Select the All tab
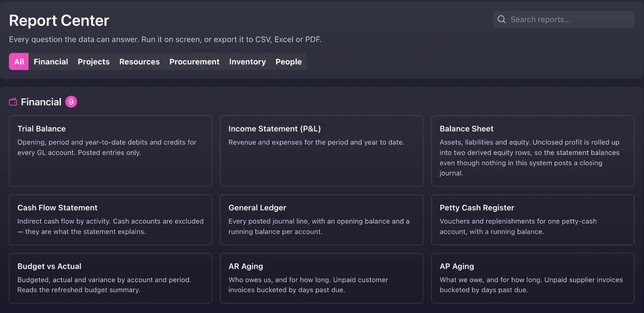Viewport: 644px width, 313px height. coord(19,62)
